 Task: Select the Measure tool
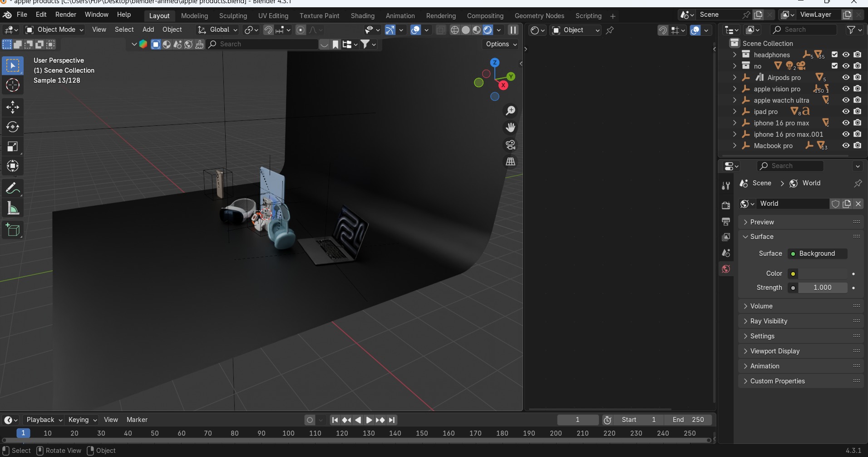click(x=13, y=208)
